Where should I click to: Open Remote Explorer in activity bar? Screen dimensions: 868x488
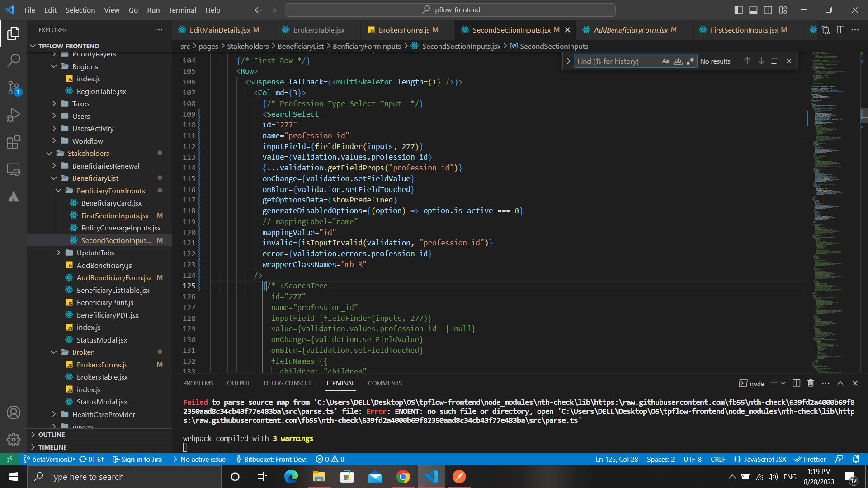coord(14,169)
